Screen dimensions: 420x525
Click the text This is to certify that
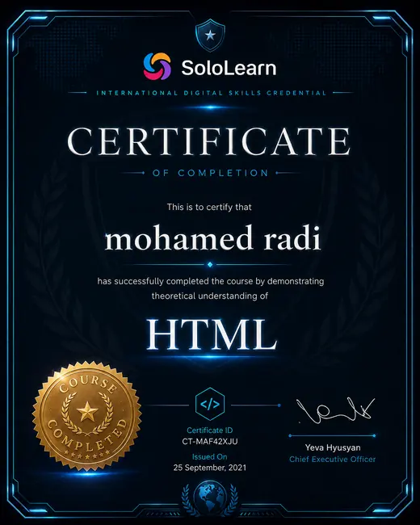209,207
